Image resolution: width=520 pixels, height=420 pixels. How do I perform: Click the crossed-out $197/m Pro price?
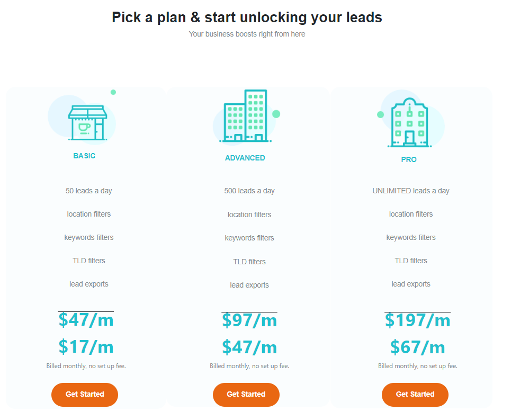pyautogui.click(x=417, y=320)
